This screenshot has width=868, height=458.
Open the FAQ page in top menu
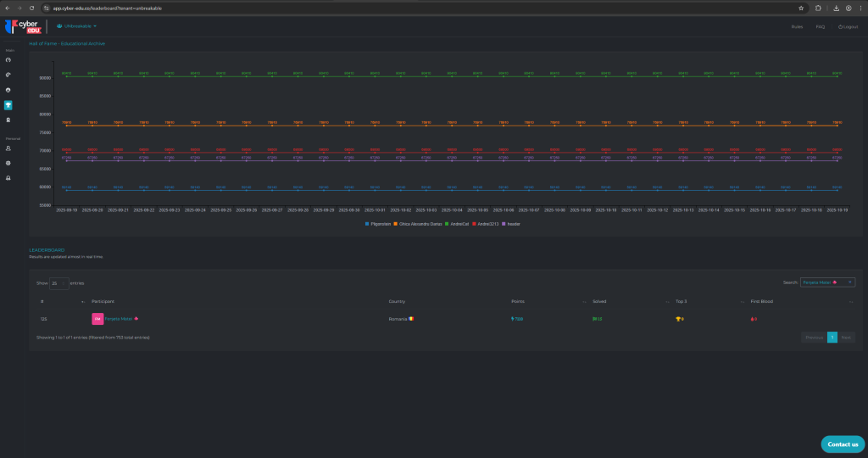pos(820,26)
